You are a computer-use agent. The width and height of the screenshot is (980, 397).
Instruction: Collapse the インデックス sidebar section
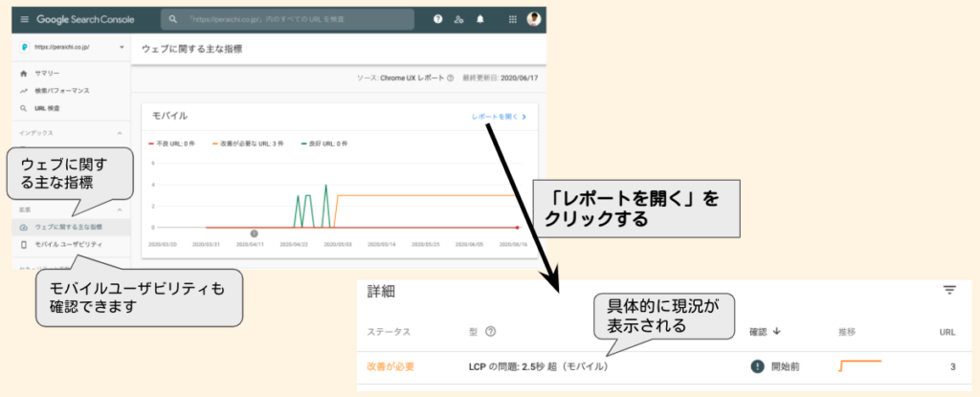coord(120,133)
